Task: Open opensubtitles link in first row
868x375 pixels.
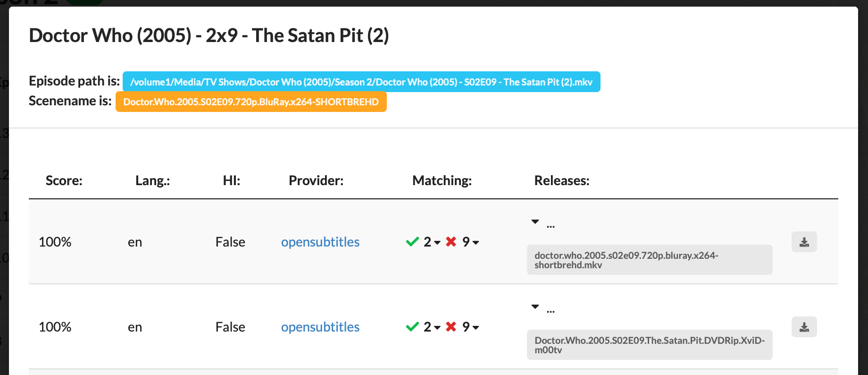Action: click(x=320, y=242)
